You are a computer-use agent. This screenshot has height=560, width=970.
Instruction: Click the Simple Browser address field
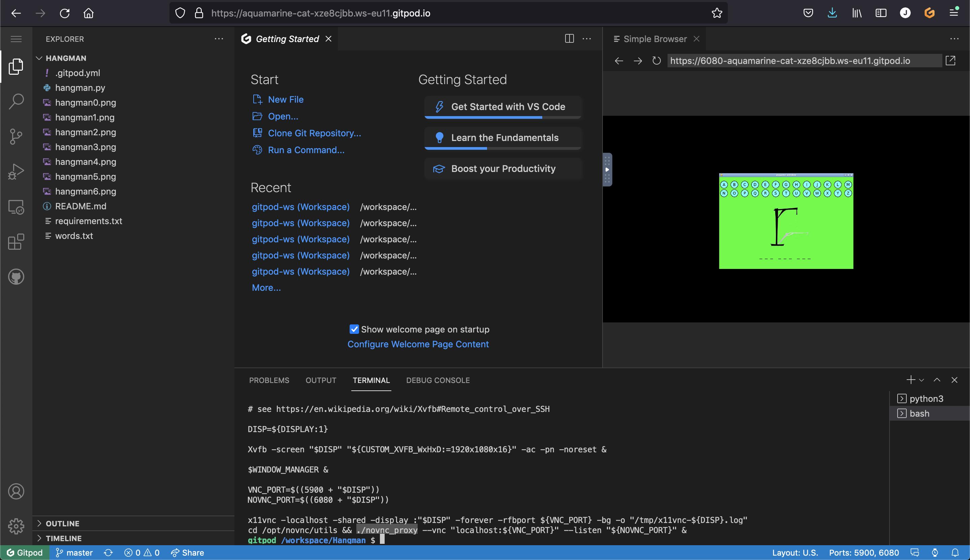805,60
